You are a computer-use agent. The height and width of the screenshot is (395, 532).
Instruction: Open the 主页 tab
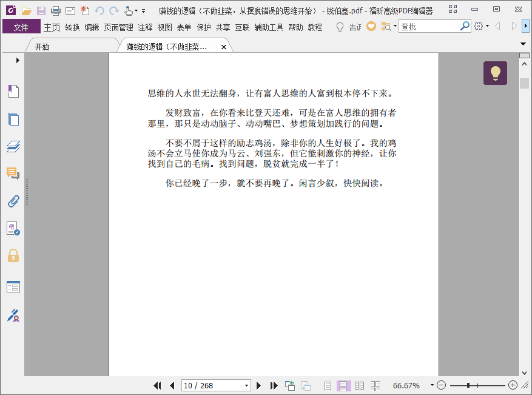click(x=52, y=27)
